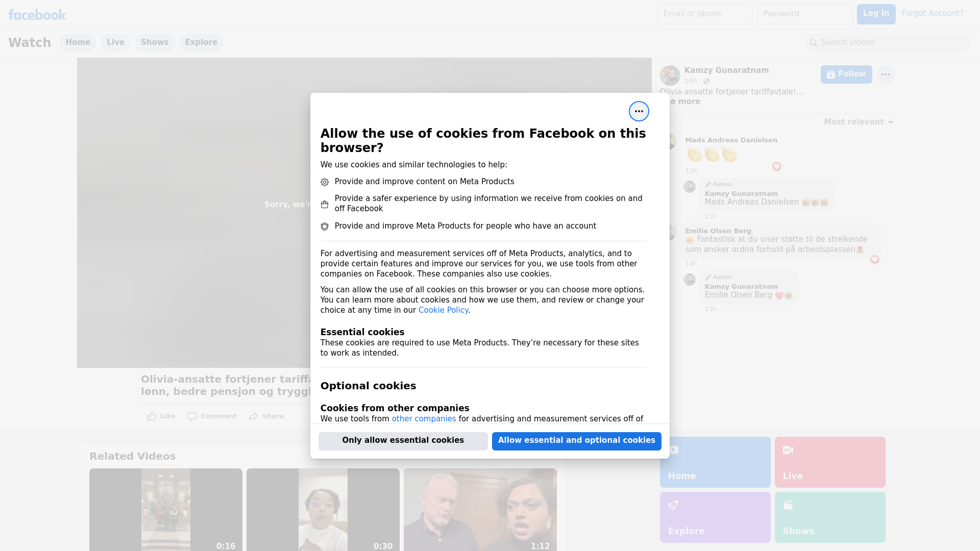Click heart reaction on Mads Andreas Danielsen comment

click(x=776, y=166)
